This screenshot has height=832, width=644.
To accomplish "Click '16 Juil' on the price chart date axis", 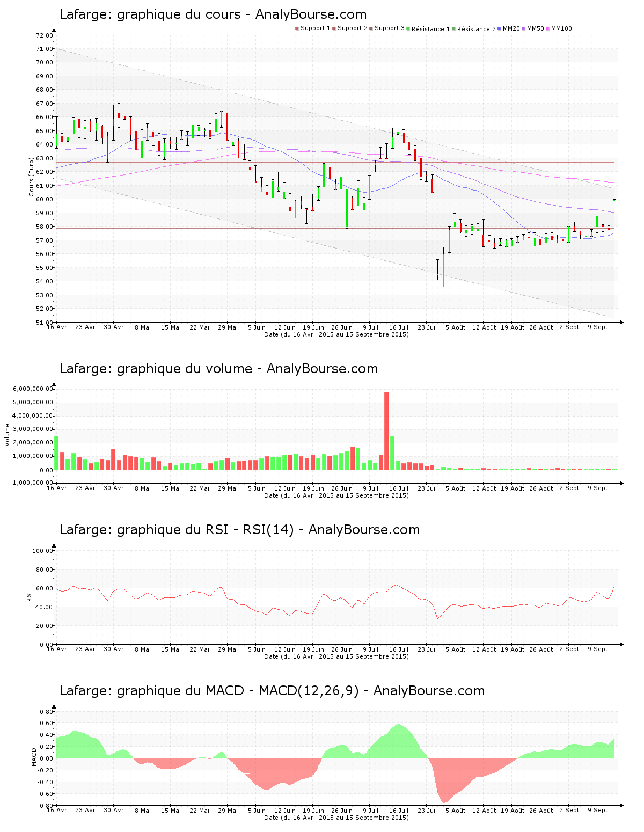I will point(399,327).
